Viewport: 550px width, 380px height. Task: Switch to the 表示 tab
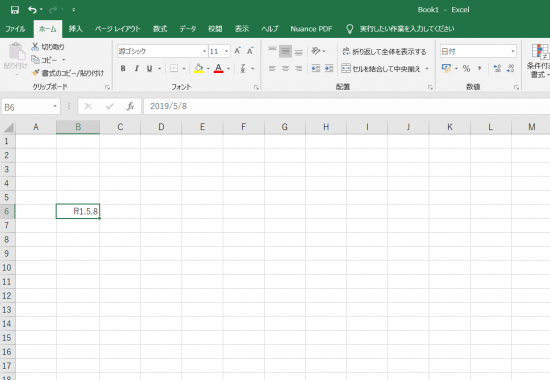(x=242, y=29)
